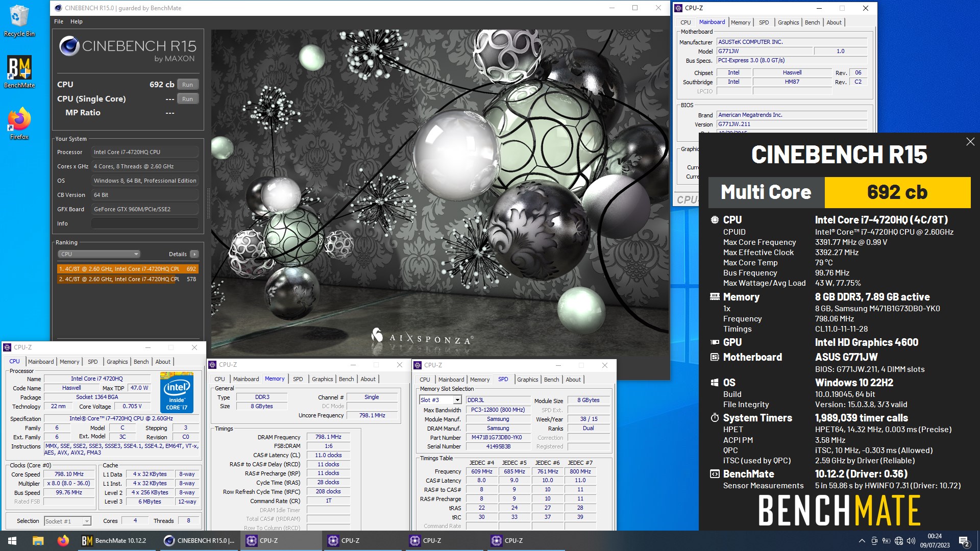Open the network icon in system tray

pyautogui.click(x=898, y=541)
